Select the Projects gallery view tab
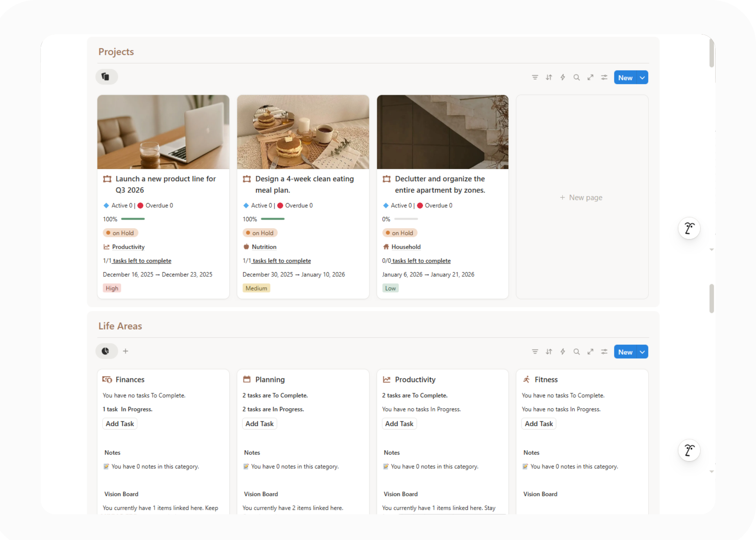The height and width of the screenshot is (540, 756). tap(106, 77)
